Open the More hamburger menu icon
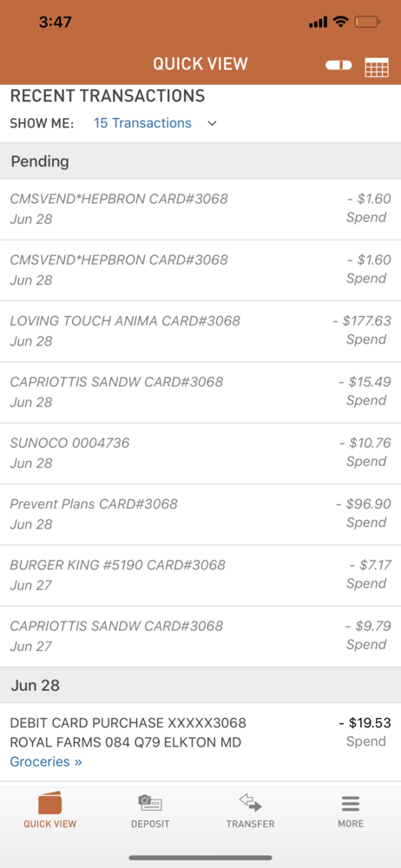This screenshot has height=868, width=401. click(351, 803)
